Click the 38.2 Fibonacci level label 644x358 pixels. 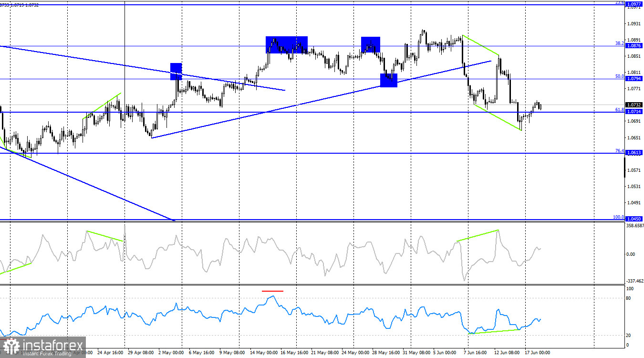tap(619, 43)
